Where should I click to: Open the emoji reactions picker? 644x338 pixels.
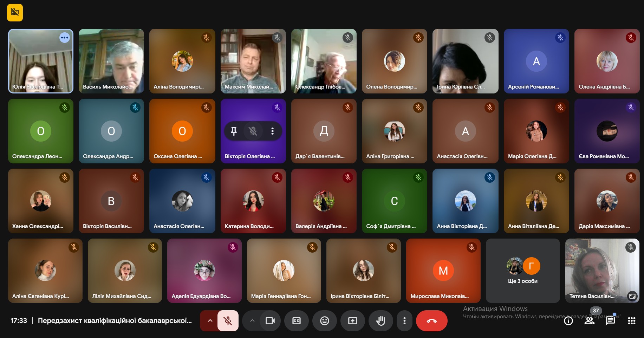324,321
